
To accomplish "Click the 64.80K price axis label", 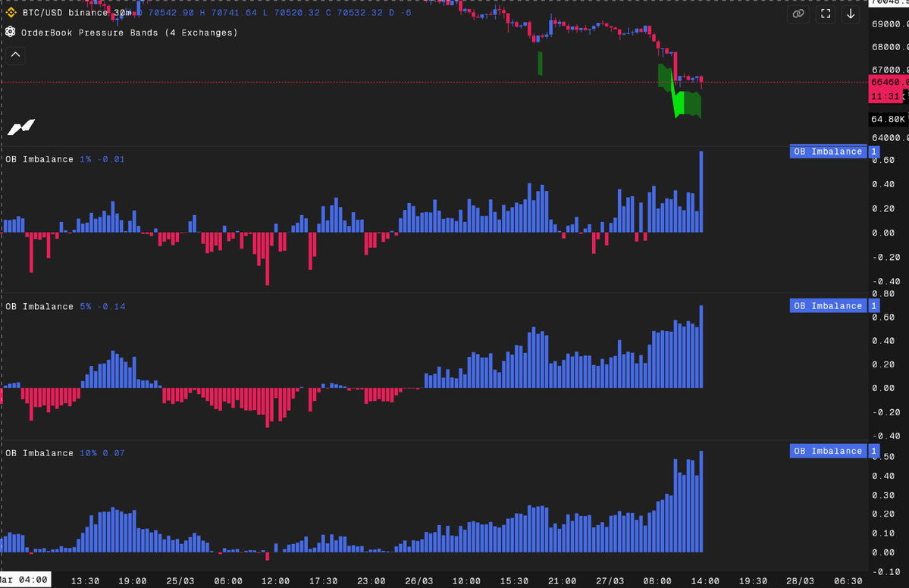I will 888,119.
